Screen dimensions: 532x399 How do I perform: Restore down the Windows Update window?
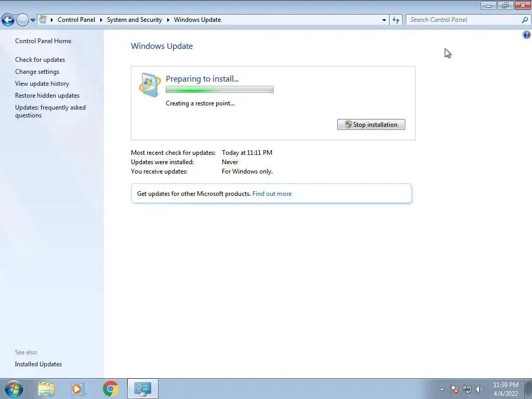coord(506,5)
